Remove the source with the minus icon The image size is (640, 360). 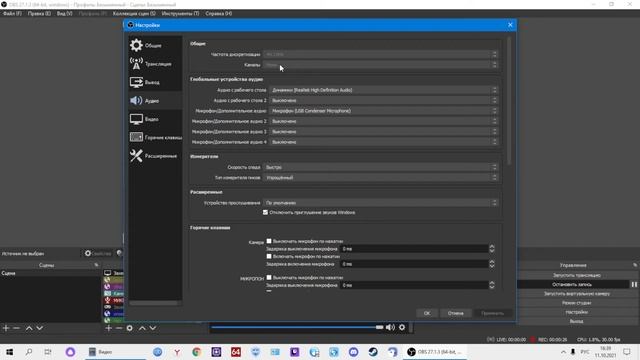coord(119,328)
